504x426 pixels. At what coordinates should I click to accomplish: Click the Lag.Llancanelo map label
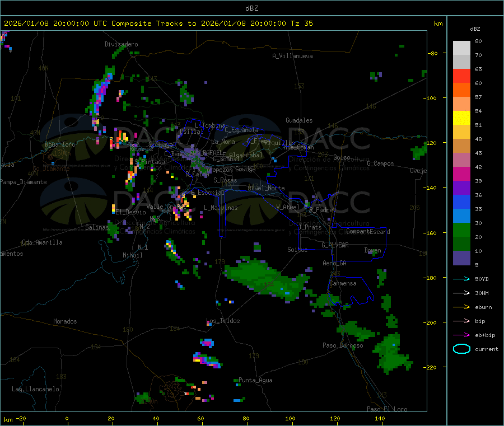35,389
